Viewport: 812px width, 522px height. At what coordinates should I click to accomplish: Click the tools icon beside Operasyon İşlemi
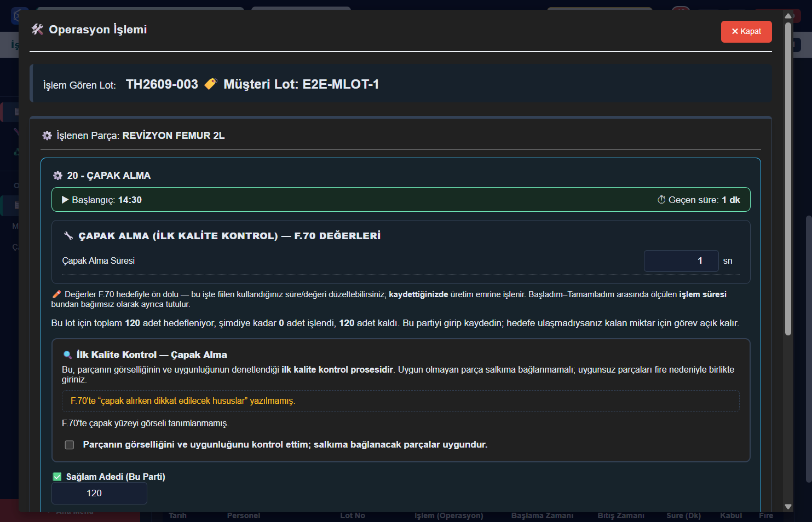point(37,30)
